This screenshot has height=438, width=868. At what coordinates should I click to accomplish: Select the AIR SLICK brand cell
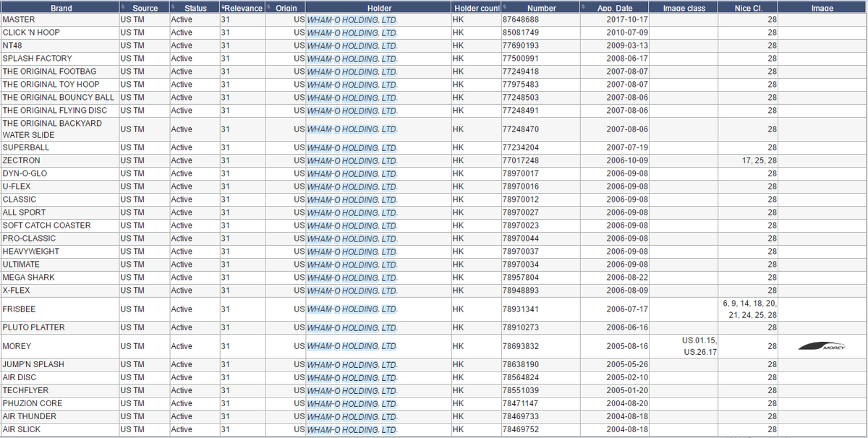pyautogui.click(x=60, y=429)
